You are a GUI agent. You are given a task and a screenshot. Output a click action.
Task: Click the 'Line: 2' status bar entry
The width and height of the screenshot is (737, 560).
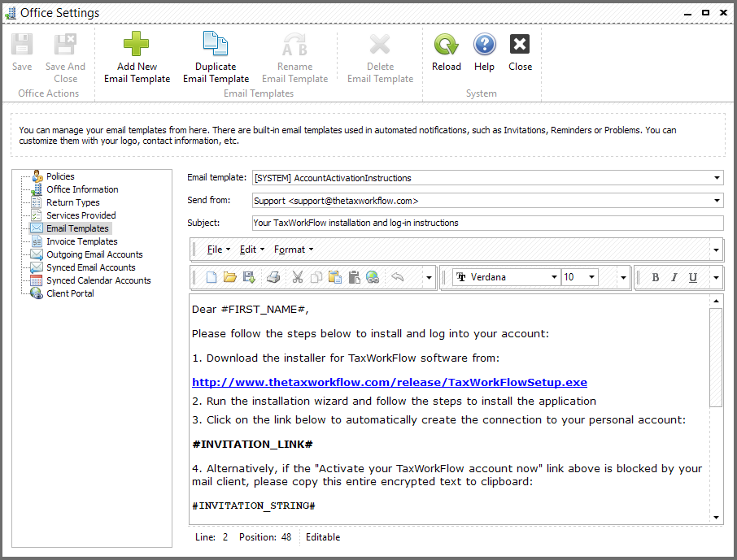tap(212, 537)
